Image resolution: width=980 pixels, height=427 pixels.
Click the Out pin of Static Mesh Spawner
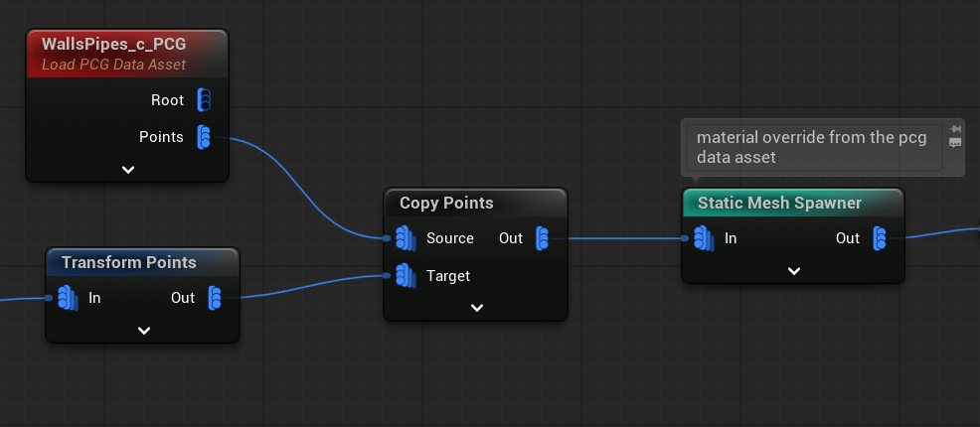(x=880, y=238)
